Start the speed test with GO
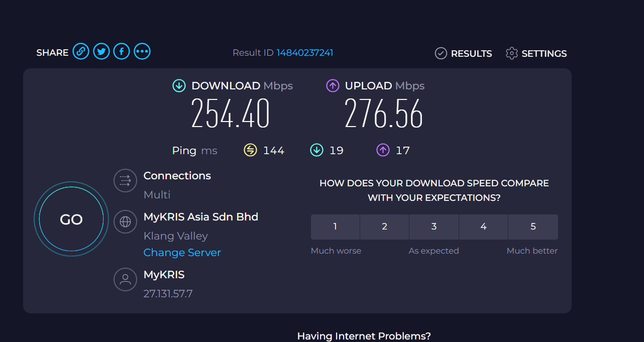Viewport: 644px width, 342px height. tap(71, 219)
